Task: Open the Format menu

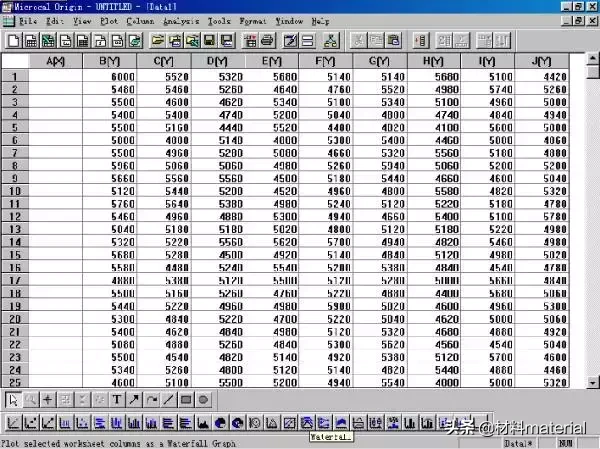Action: pos(253,21)
